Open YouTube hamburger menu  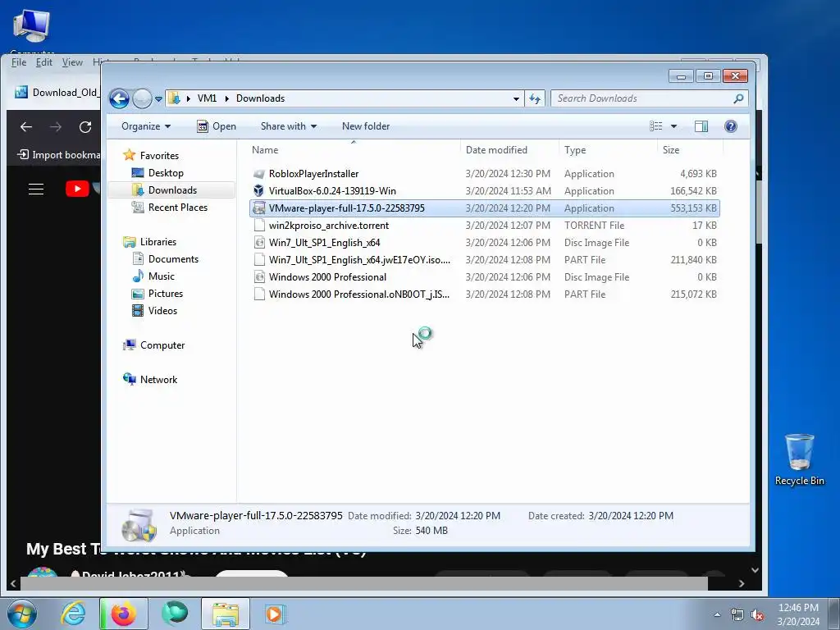pyautogui.click(x=36, y=189)
